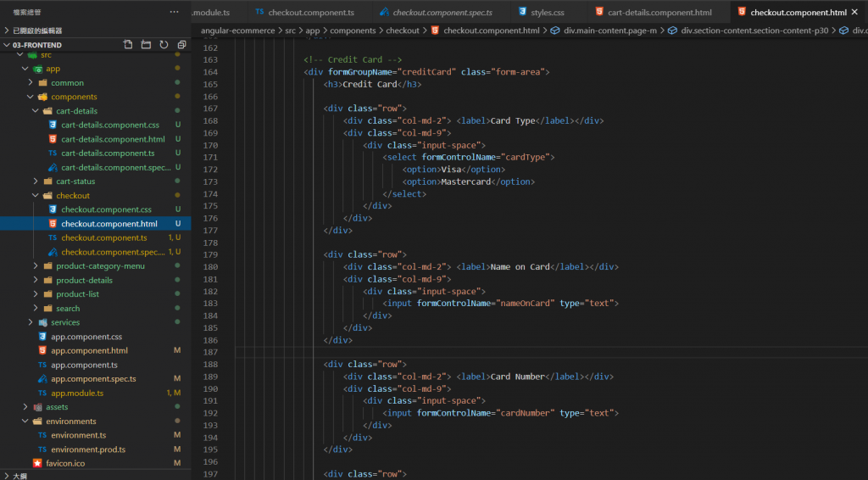Click the checkout breadcrumb segment
Image resolution: width=868 pixels, height=480 pixels.
[x=403, y=31]
